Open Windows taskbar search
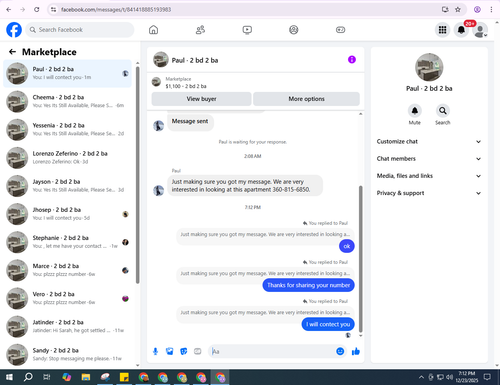The image size is (500, 385). point(28,377)
